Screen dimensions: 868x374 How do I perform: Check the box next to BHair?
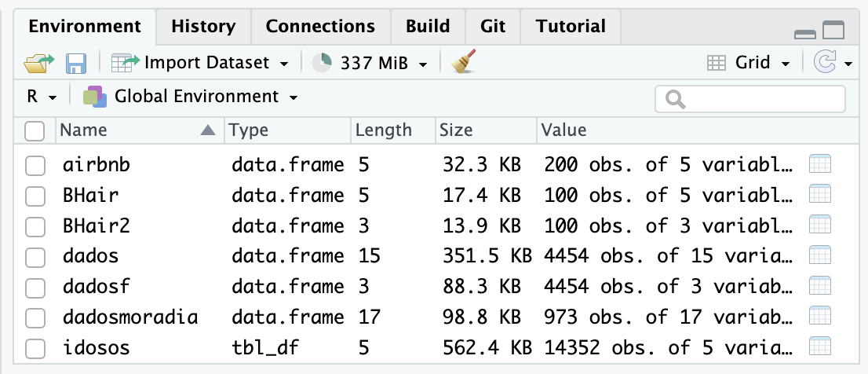[x=35, y=196]
